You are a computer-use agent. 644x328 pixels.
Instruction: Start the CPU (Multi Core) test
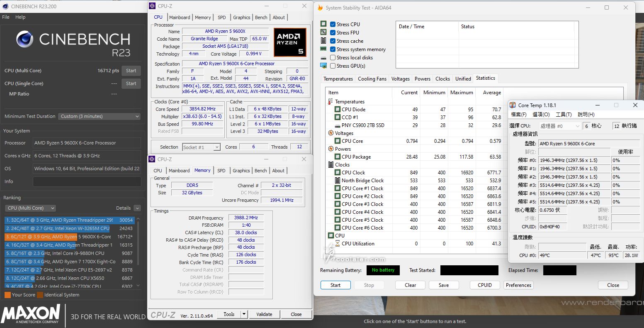click(131, 71)
